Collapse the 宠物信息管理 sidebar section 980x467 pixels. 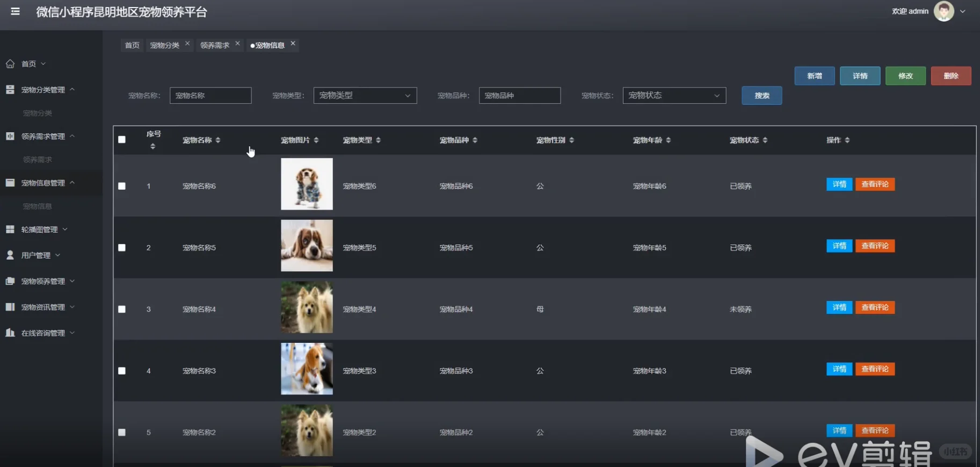[72, 183]
